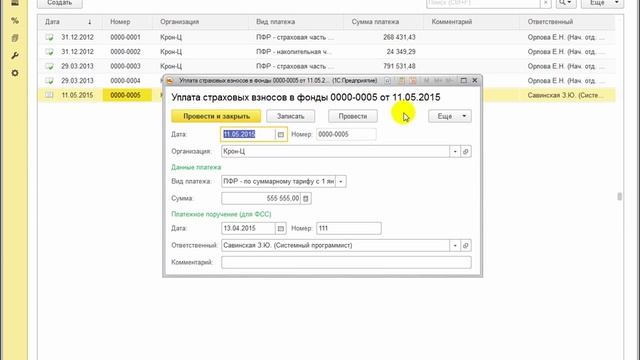640x360 pixels.
Task: Open the selected organization Крон-Ц card
Action: (x=466, y=151)
